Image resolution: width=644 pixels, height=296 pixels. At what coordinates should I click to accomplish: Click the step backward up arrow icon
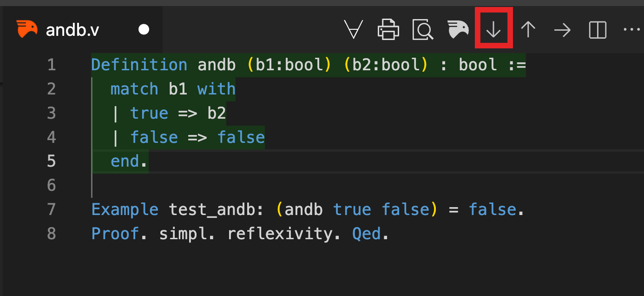pyautogui.click(x=528, y=30)
